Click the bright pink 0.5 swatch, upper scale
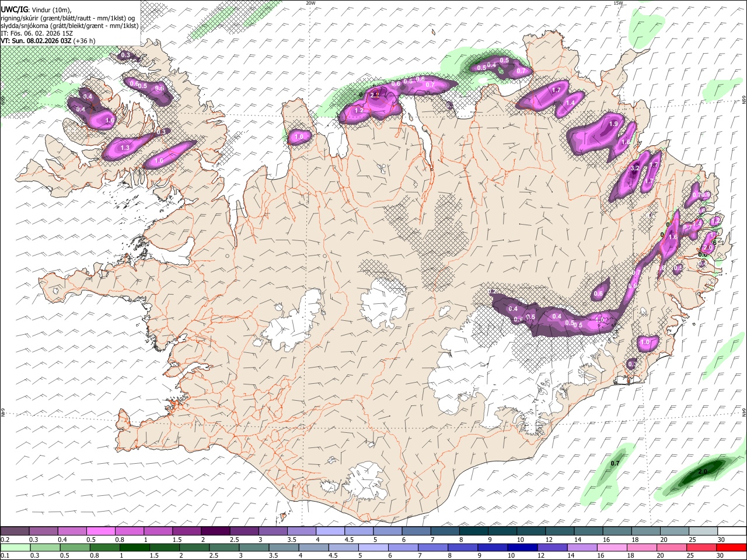Screen dimensions: 747x560 click(100, 531)
